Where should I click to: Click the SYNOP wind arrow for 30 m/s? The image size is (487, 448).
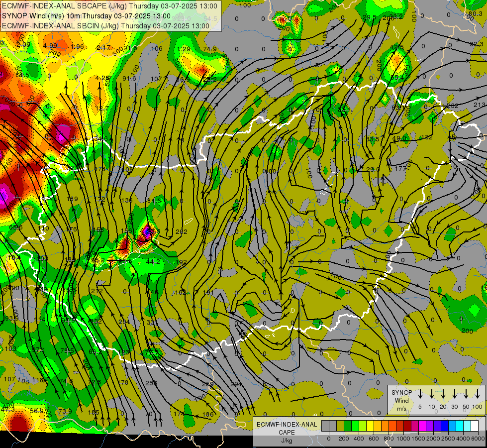coord(454,394)
